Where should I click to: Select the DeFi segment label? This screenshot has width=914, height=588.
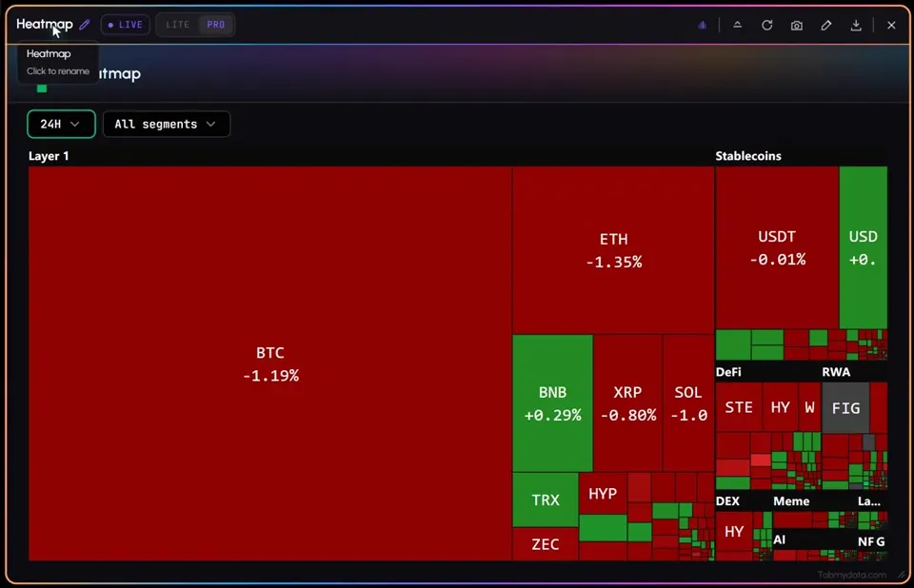pyautogui.click(x=728, y=372)
